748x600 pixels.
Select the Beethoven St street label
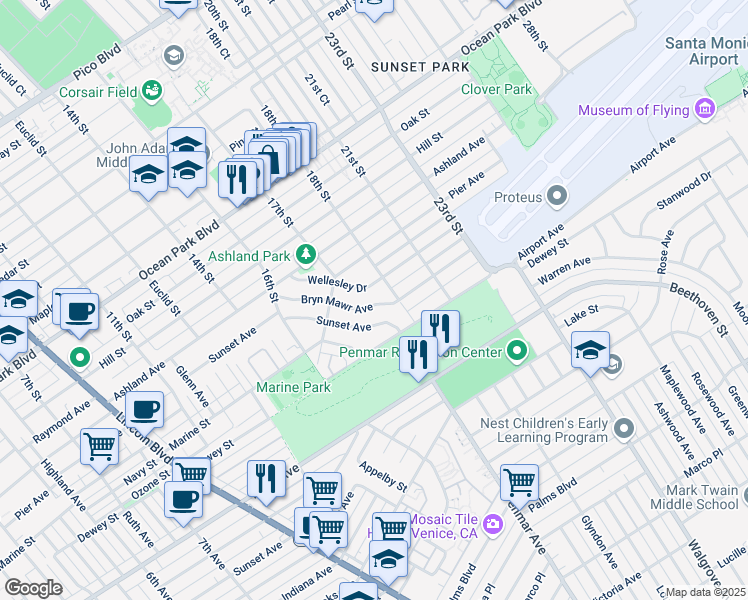pyautogui.click(x=699, y=309)
